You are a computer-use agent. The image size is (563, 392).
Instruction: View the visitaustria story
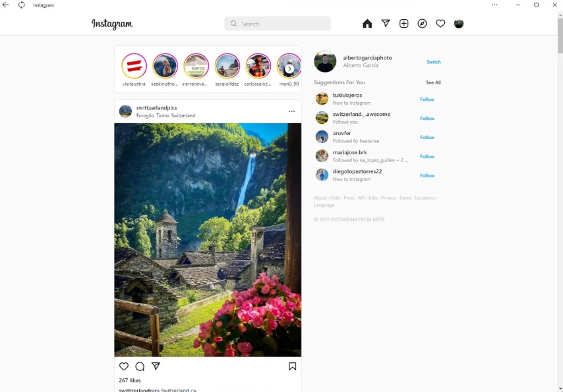pyautogui.click(x=134, y=66)
